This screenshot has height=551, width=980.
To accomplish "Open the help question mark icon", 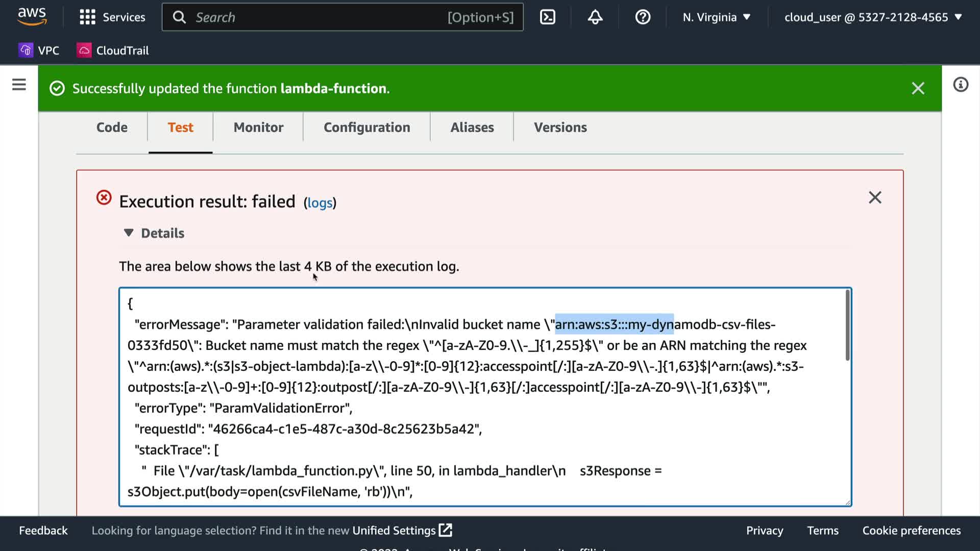I will click(643, 17).
